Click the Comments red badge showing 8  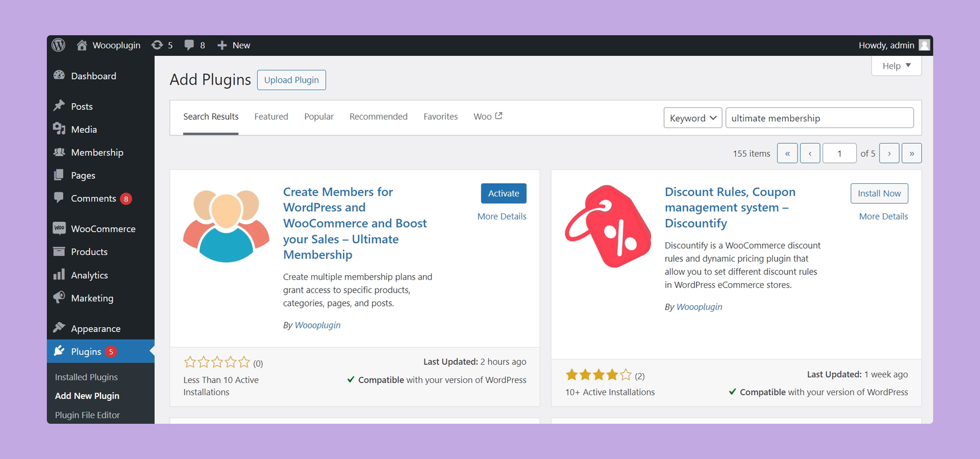[126, 199]
